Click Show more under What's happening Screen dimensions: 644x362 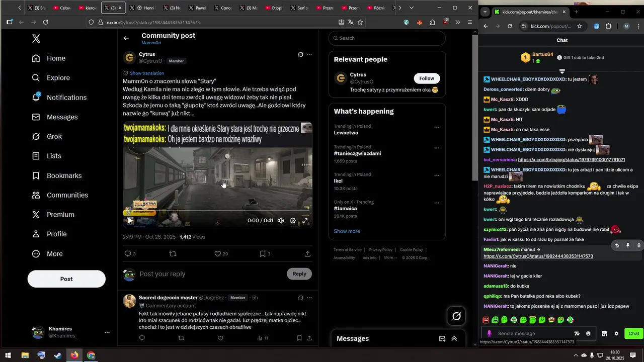tap(347, 231)
